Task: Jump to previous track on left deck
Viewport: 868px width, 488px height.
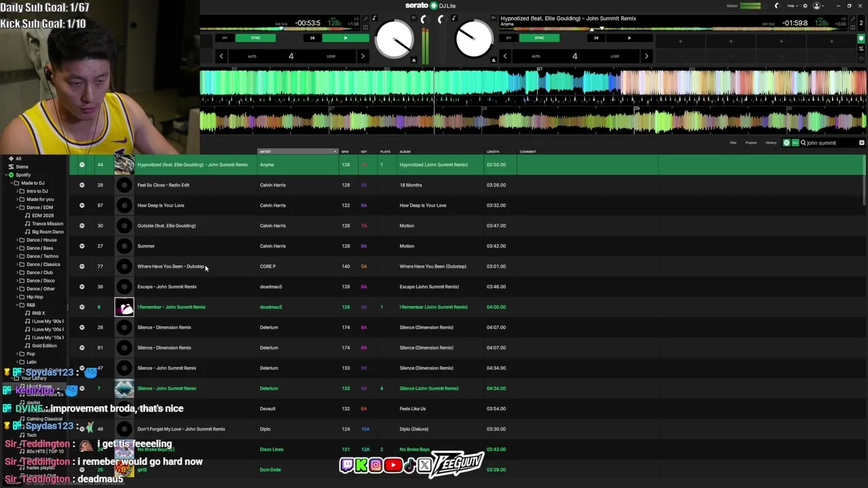Action: coord(312,38)
